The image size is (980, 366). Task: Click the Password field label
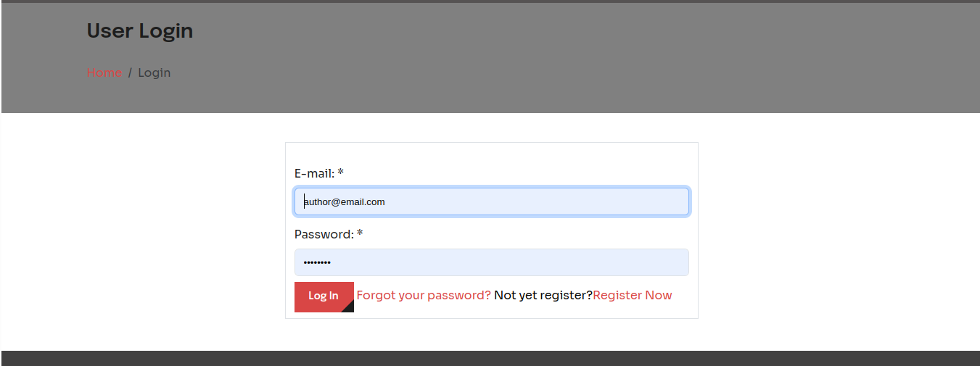click(324, 234)
